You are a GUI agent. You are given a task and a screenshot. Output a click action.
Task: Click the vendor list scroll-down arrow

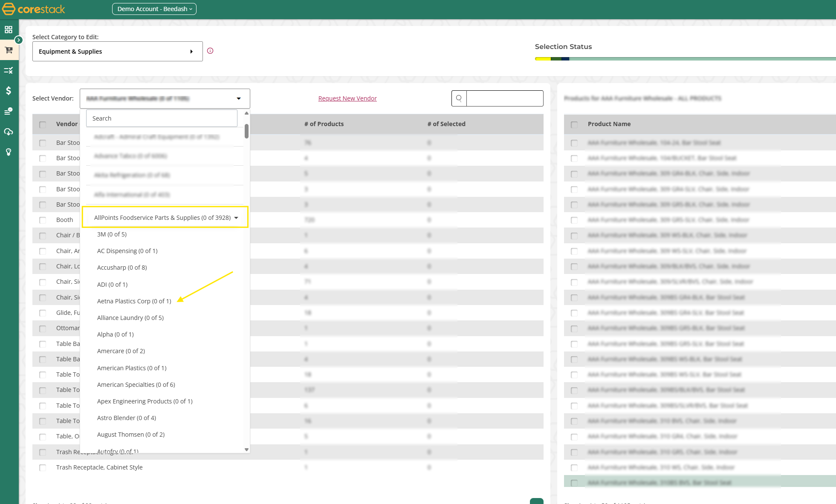(x=246, y=449)
